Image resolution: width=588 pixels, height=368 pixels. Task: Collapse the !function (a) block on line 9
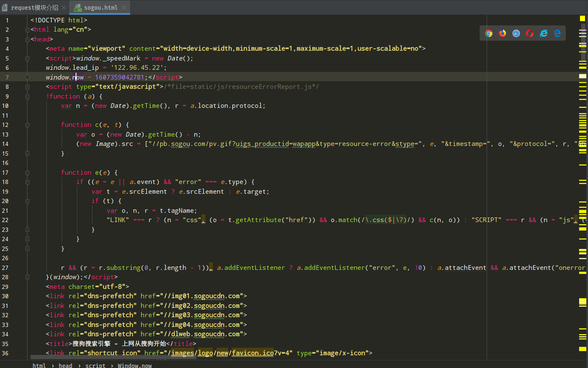point(27,96)
